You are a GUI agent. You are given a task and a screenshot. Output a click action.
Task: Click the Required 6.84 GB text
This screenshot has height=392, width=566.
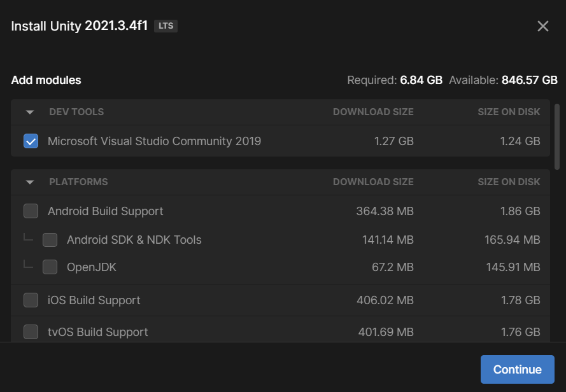(395, 80)
